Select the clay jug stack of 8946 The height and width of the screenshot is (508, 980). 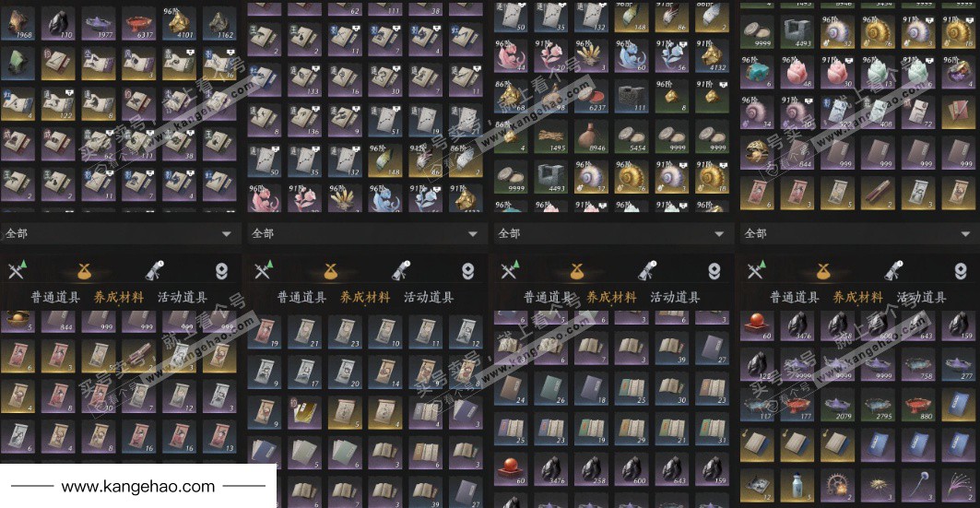point(591,136)
